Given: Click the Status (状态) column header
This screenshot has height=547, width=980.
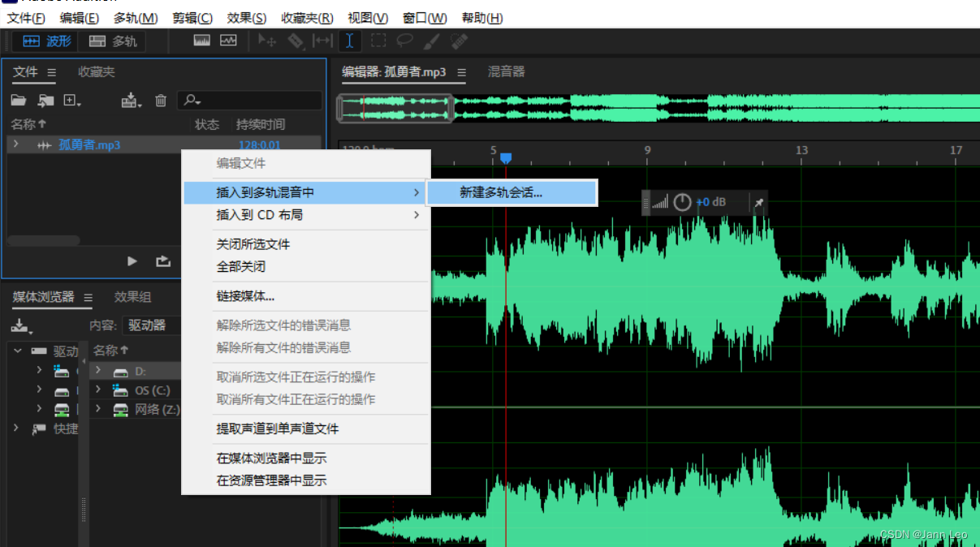Looking at the screenshot, I should pyautogui.click(x=207, y=124).
